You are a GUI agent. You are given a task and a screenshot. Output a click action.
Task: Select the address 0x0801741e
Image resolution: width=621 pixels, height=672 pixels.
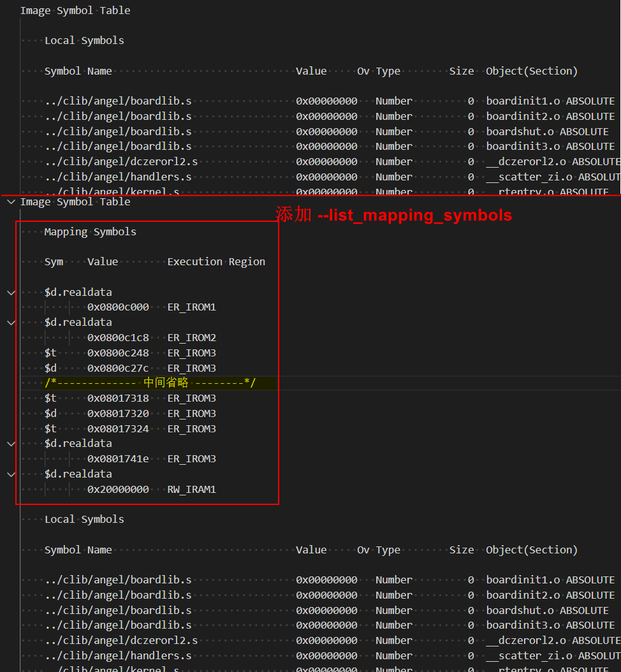click(x=119, y=459)
